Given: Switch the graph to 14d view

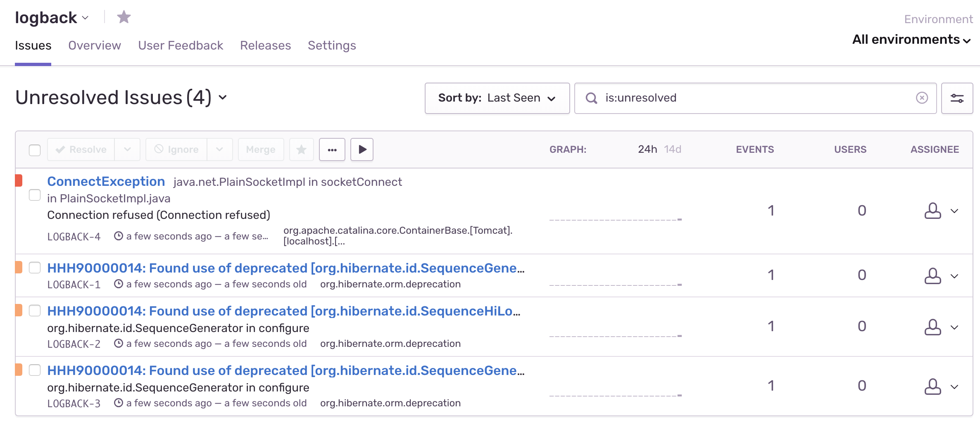Looking at the screenshot, I should 673,149.
